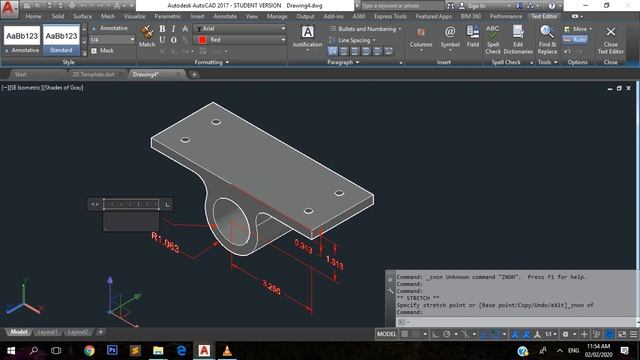Open the Annotate ribbon tab
Image resolution: width=640 pixels, height=360 pixels.
(x=225, y=16)
